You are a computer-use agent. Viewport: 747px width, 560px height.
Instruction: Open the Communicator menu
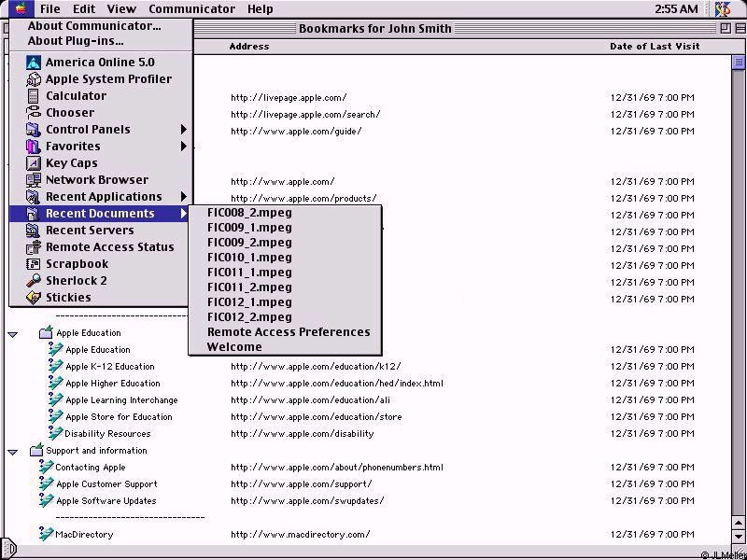click(x=191, y=9)
